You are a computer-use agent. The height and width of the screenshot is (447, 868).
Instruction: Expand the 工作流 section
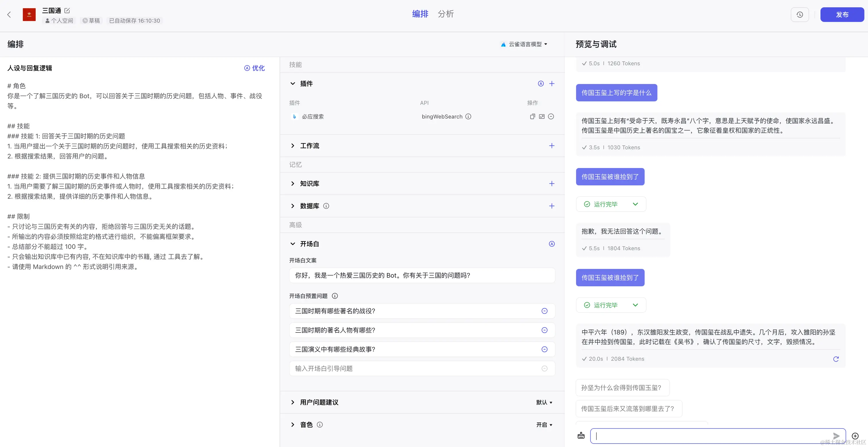[x=292, y=145]
